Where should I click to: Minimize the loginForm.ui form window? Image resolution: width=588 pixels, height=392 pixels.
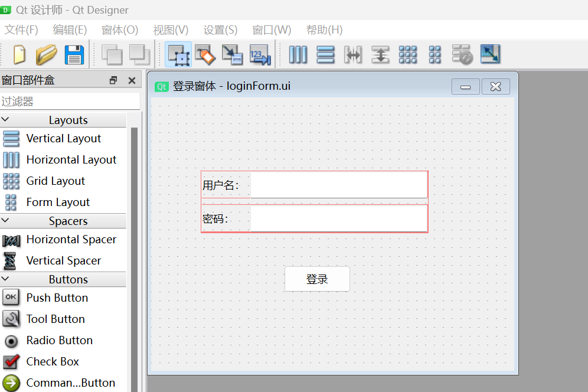tap(465, 87)
